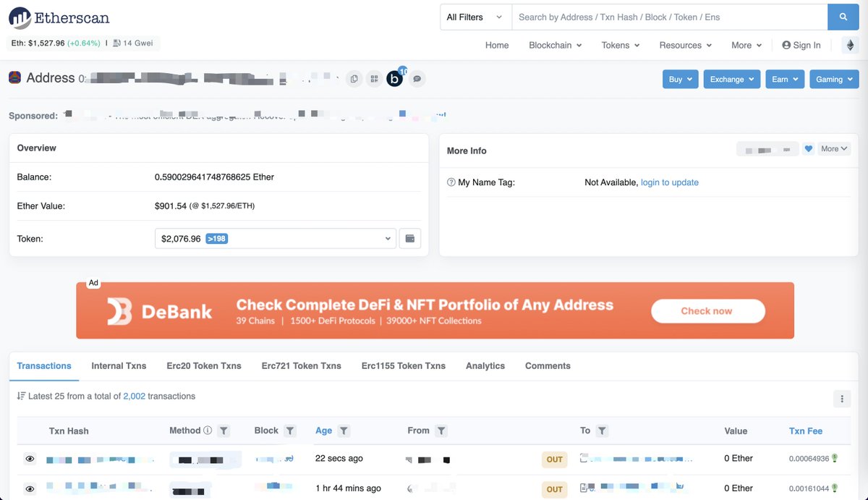The height and width of the screenshot is (500, 868).
Task: Open the Comments tab
Action: click(x=548, y=365)
